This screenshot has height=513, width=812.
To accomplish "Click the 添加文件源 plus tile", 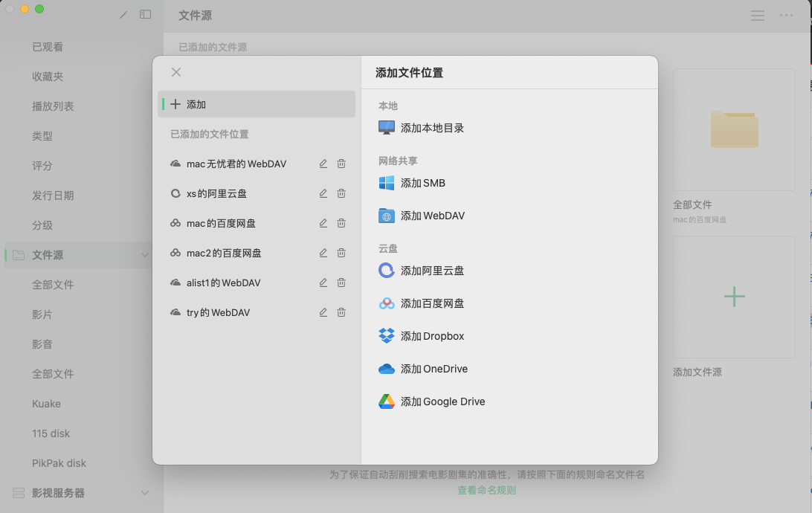I will click(734, 297).
